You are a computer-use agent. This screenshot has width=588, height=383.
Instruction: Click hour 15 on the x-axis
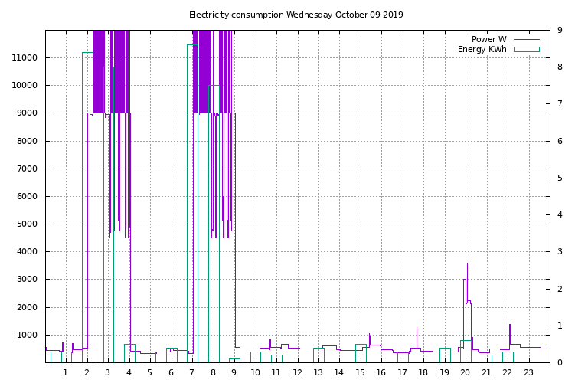click(x=360, y=372)
